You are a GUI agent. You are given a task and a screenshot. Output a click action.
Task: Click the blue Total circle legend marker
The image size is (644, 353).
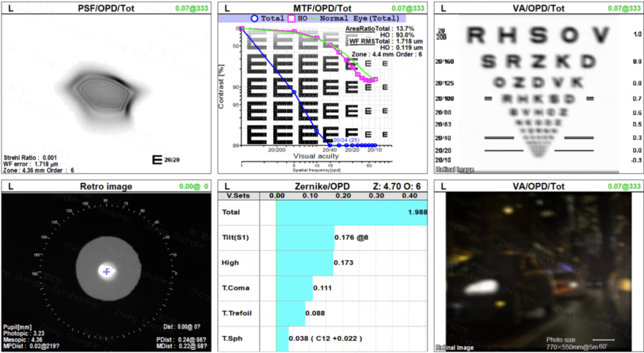(254, 18)
